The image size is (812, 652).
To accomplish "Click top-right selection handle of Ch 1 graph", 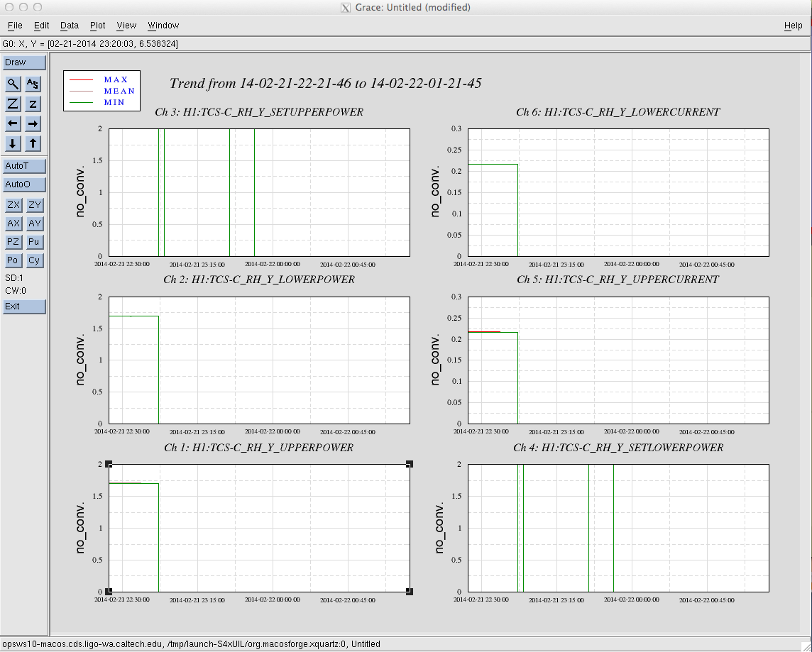I will pos(410,465).
